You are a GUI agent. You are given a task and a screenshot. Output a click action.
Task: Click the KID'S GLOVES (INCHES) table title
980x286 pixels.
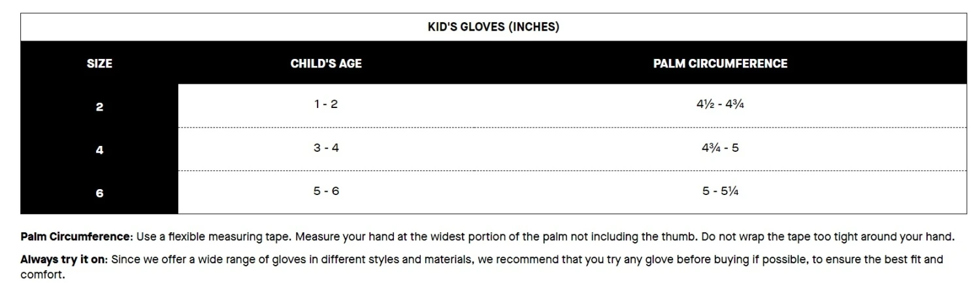(x=493, y=27)
